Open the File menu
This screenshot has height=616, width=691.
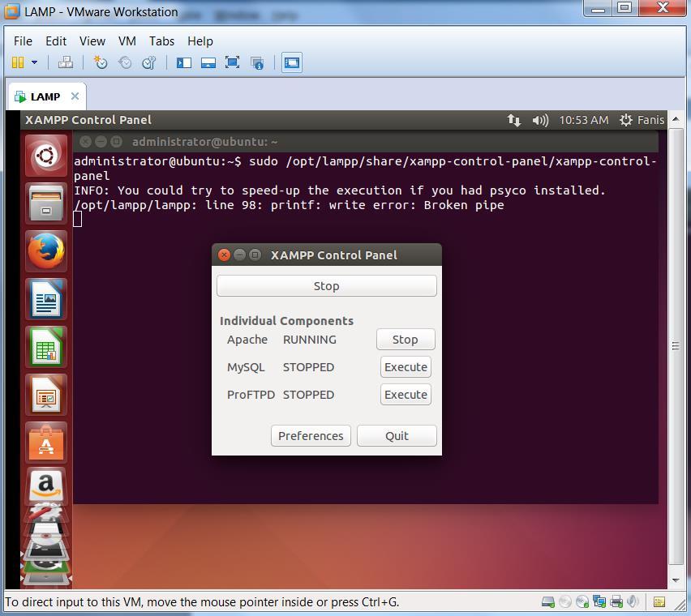click(x=23, y=41)
